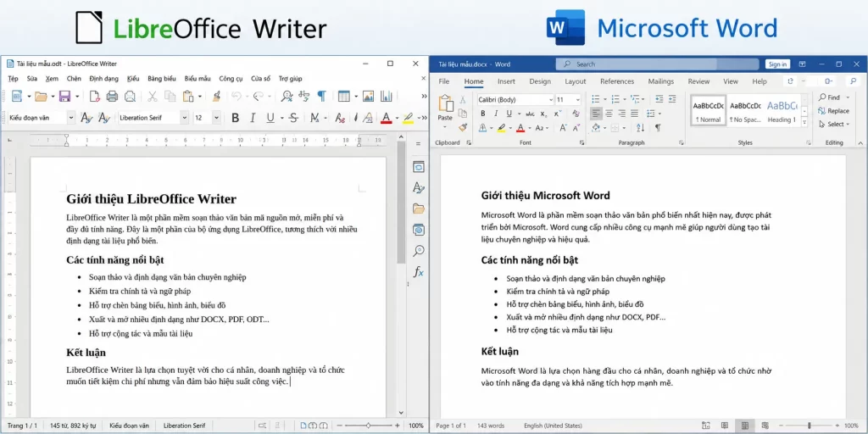Toggle Show/Hide paragraph marks in Word

pyautogui.click(x=658, y=128)
